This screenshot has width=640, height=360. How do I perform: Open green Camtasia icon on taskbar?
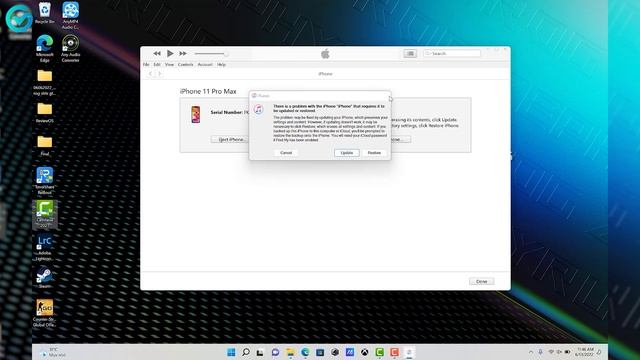click(379, 352)
